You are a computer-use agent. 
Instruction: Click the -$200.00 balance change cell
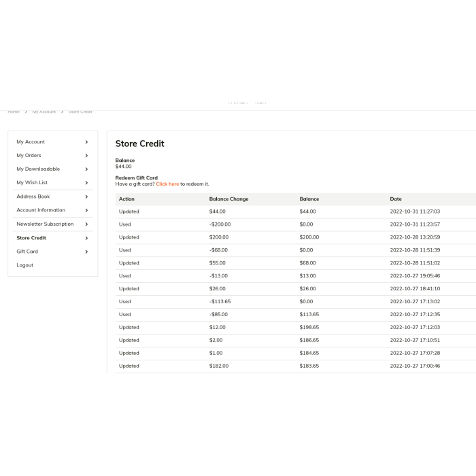pyautogui.click(x=220, y=224)
